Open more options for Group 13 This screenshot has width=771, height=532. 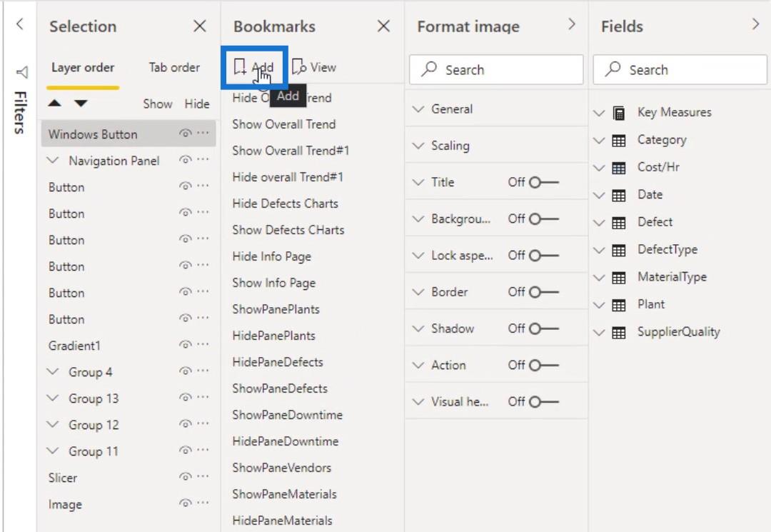(203, 397)
